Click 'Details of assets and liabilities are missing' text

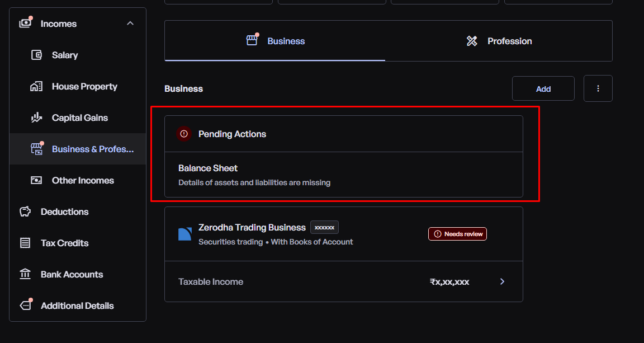pyautogui.click(x=254, y=182)
